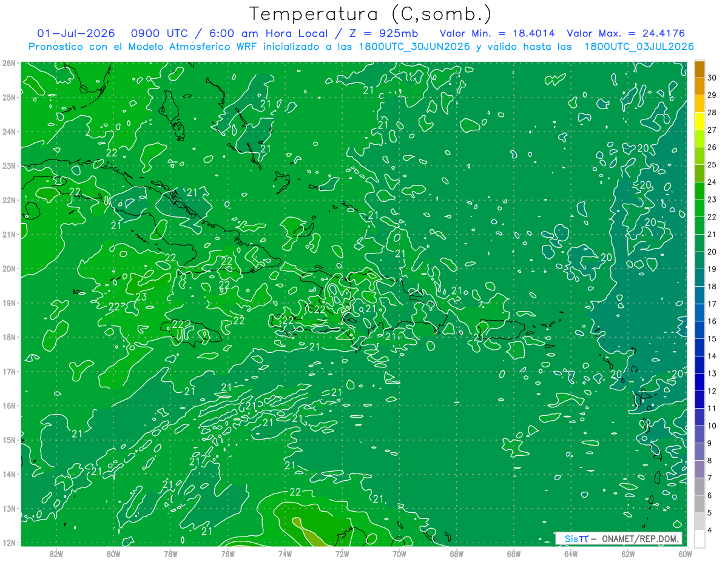The image size is (728, 562).
Task: Click the '18N' latitude axis label
Action: coord(8,337)
